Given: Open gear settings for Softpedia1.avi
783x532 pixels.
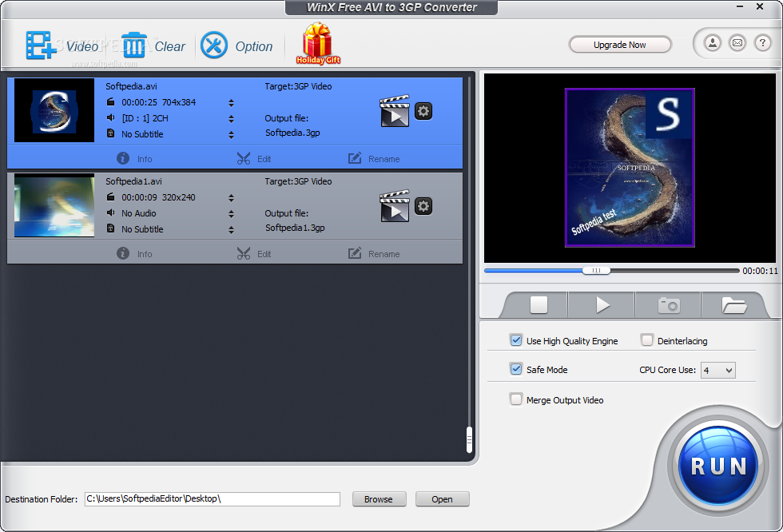Looking at the screenshot, I should click(423, 206).
